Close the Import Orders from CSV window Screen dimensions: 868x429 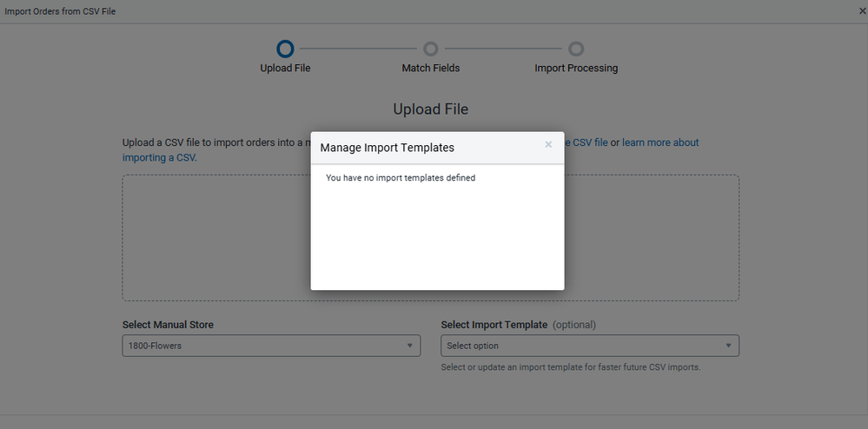tap(862, 11)
